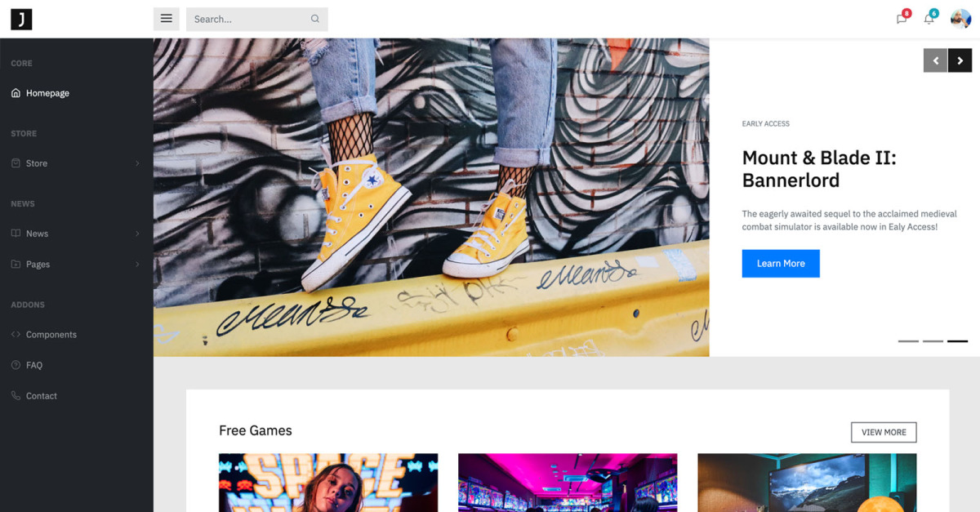Expand the Store submenu chevron

click(137, 163)
